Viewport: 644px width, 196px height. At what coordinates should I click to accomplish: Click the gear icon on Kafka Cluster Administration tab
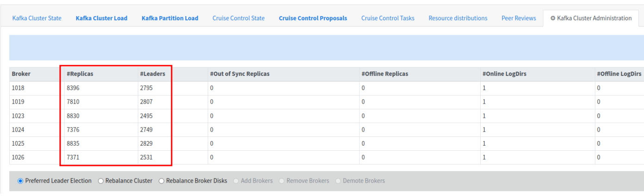point(553,18)
